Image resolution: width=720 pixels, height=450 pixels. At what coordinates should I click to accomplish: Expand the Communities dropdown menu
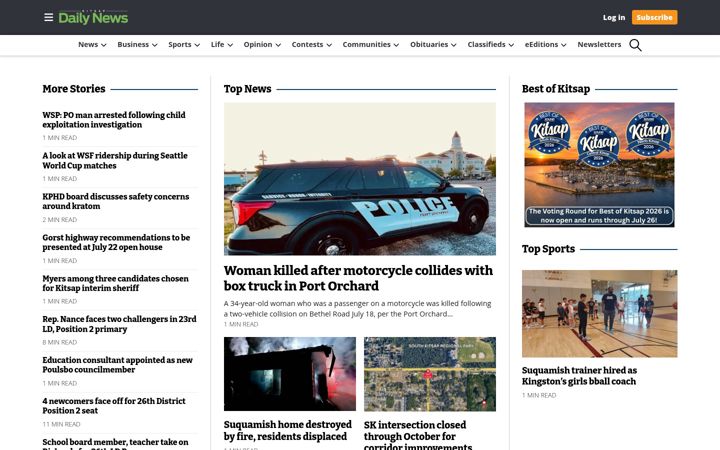[x=371, y=45]
